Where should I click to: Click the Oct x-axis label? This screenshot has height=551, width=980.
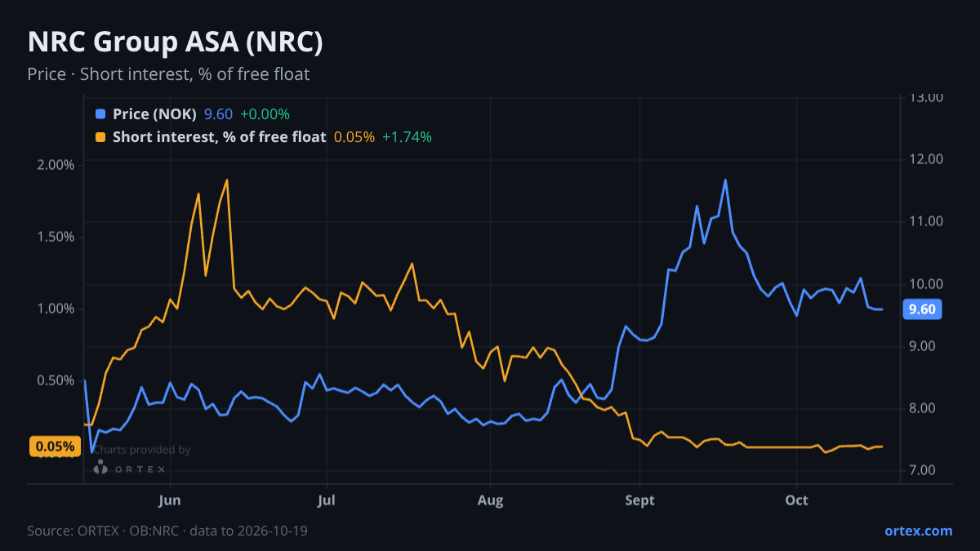(x=796, y=500)
